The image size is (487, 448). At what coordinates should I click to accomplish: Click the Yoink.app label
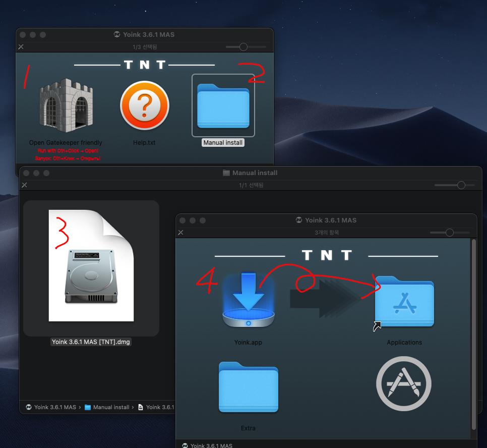click(248, 342)
